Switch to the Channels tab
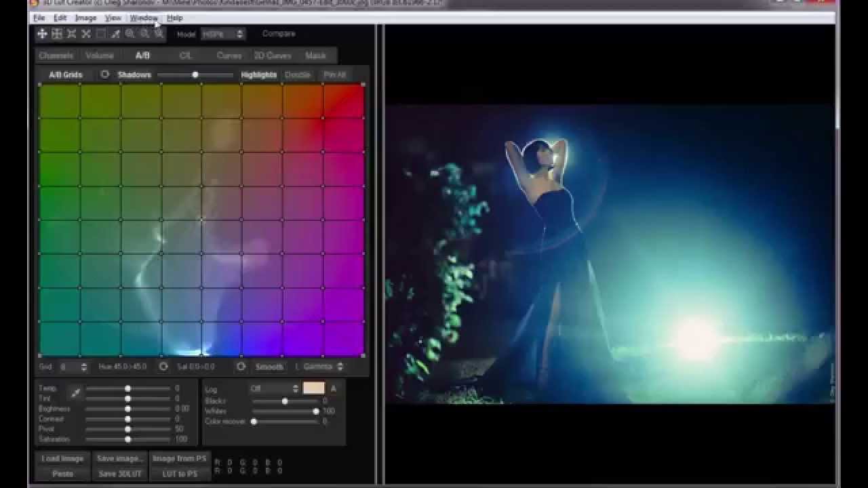Screen dimensions: 868x488 [56, 56]
